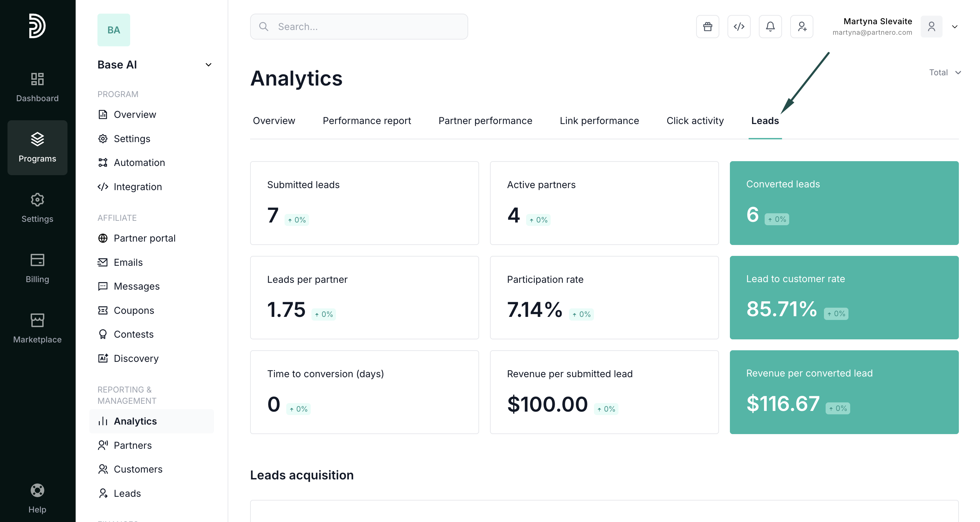The width and height of the screenshot is (980, 522).
Task: Click the add user icon in header
Action: pos(801,27)
